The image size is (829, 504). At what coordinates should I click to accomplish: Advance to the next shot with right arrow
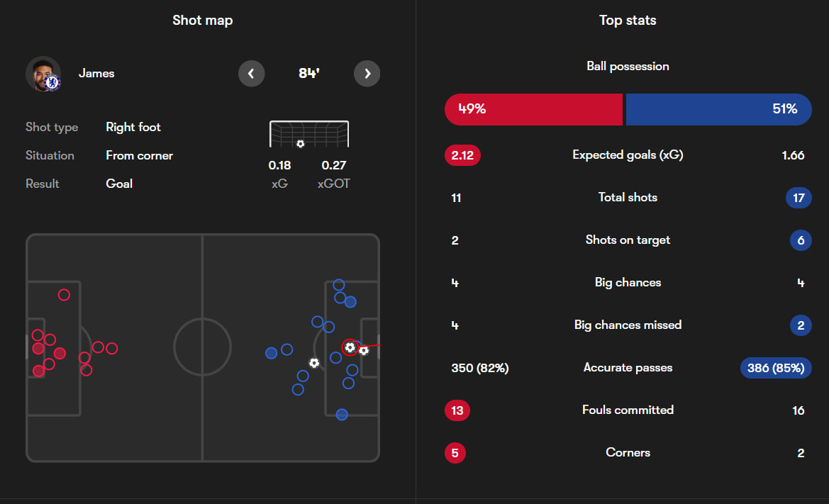click(x=367, y=74)
